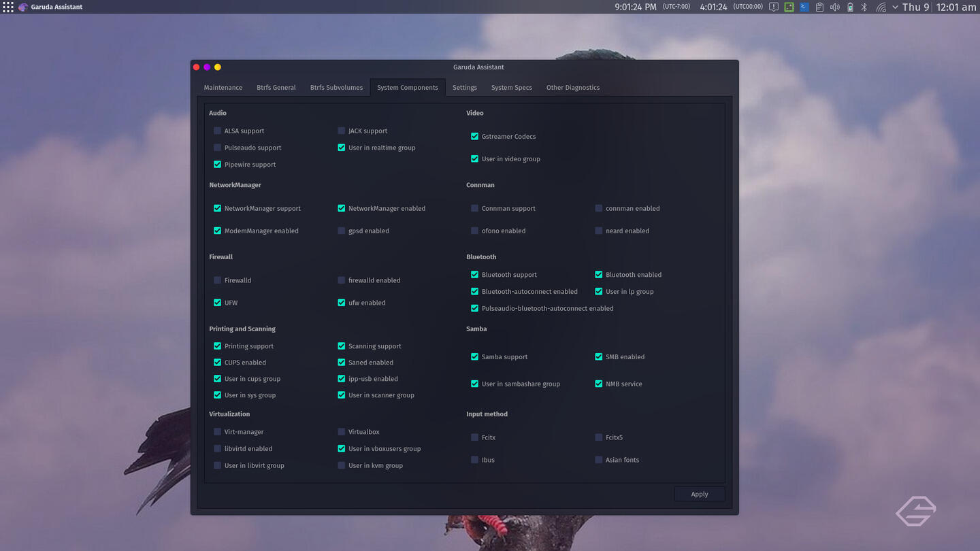Open the blue terminal tray icon

[x=804, y=7]
